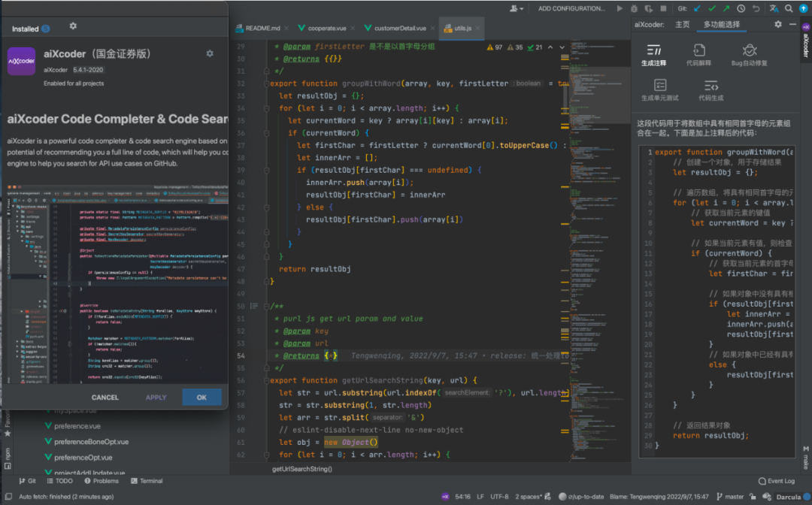The height and width of the screenshot is (505, 812).
Task: Update project with the blue Git arrow
Action: (x=698, y=8)
